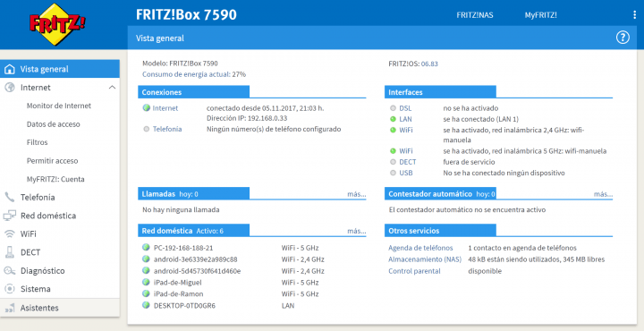This screenshot has height=331, width=644.
Task: Open MyFRITZ!: Cuenta submenu item
Action: pos(55,179)
